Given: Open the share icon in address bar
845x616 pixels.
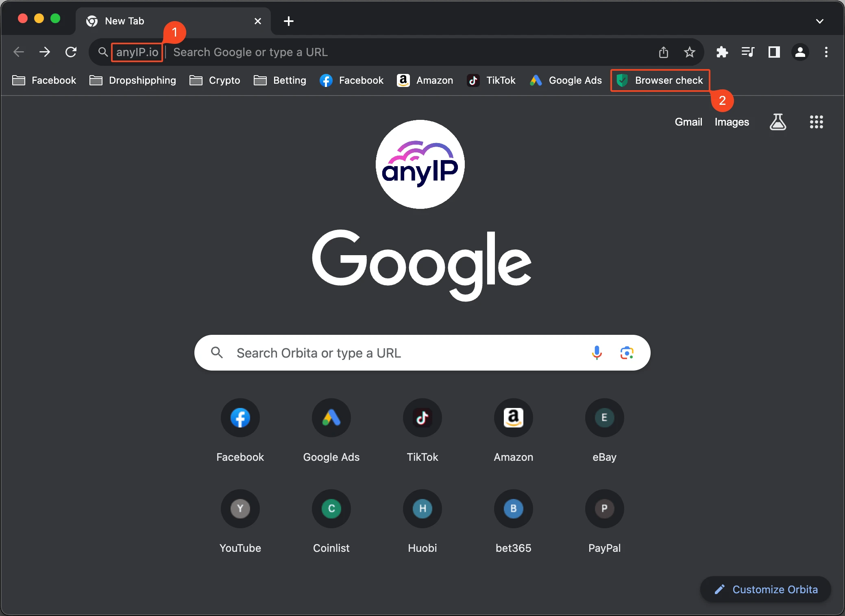Looking at the screenshot, I should coord(664,52).
